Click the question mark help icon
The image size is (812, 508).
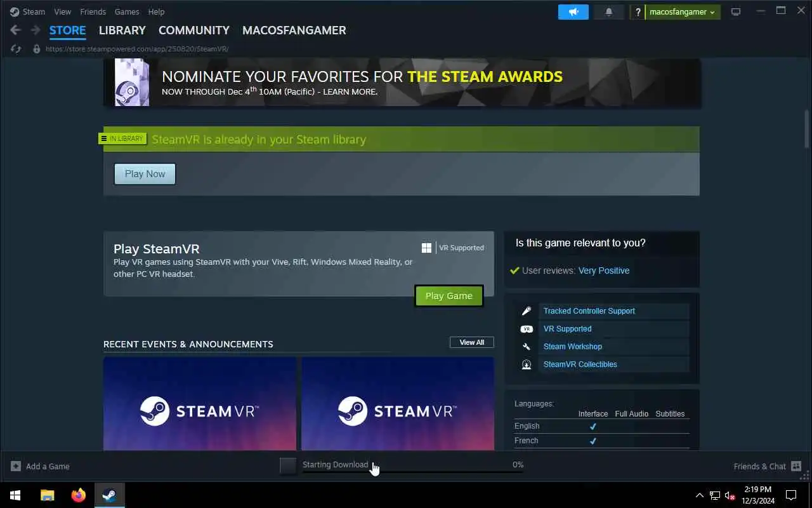(x=638, y=12)
